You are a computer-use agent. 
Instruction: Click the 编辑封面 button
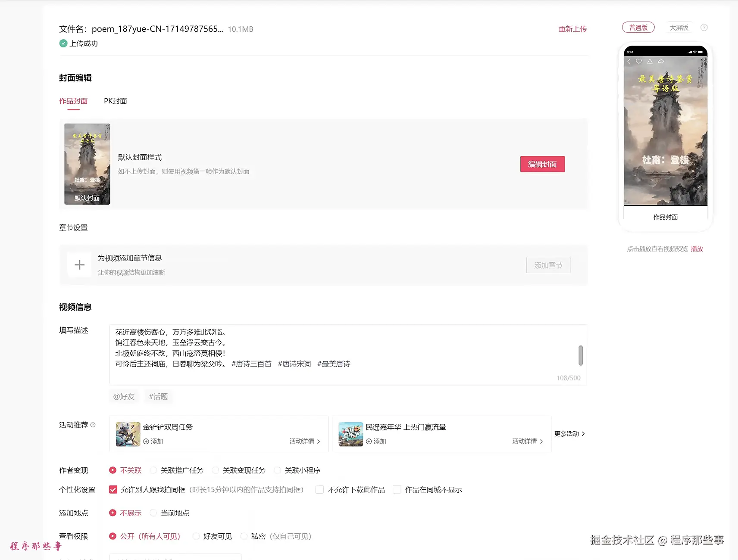click(x=542, y=164)
